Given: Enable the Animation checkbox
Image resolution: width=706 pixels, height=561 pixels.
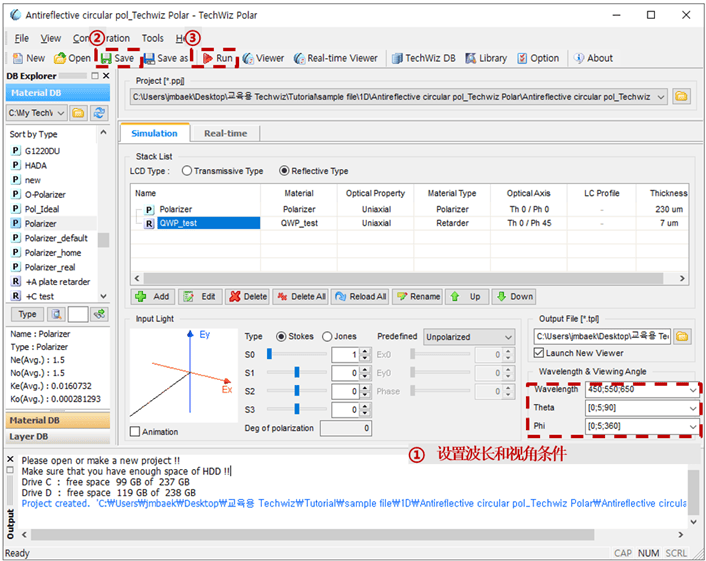Looking at the screenshot, I should pyautogui.click(x=136, y=432).
